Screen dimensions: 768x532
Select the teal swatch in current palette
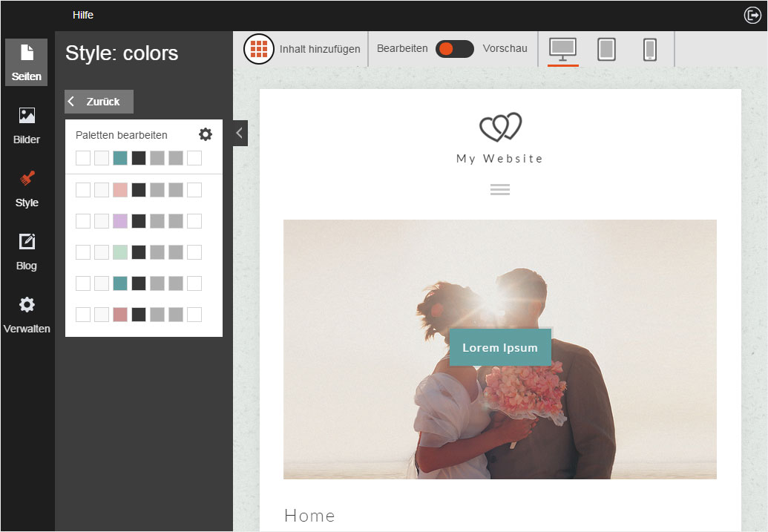120,158
